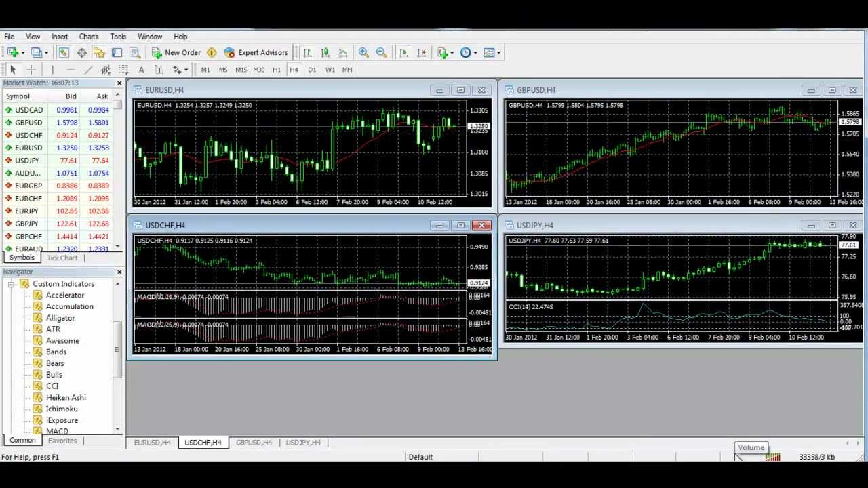Toggle the Navigator panel star-folder icon
868x488 pixels.
tap(99, 52)
